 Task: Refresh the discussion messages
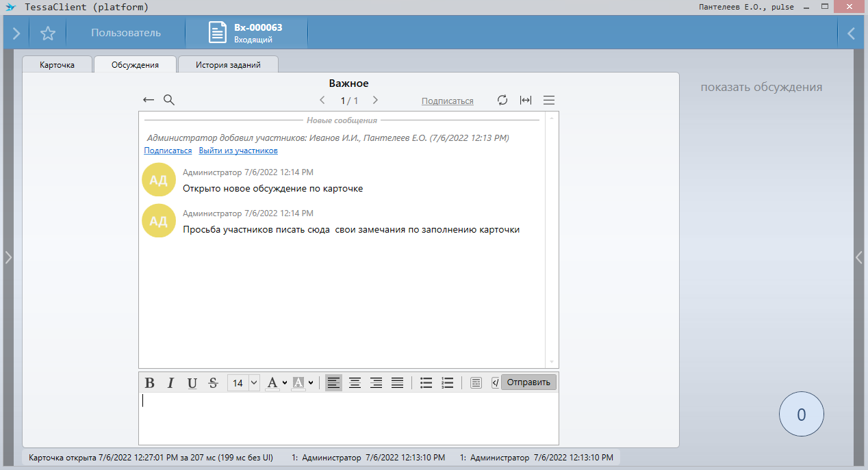(x=502, y=101)
